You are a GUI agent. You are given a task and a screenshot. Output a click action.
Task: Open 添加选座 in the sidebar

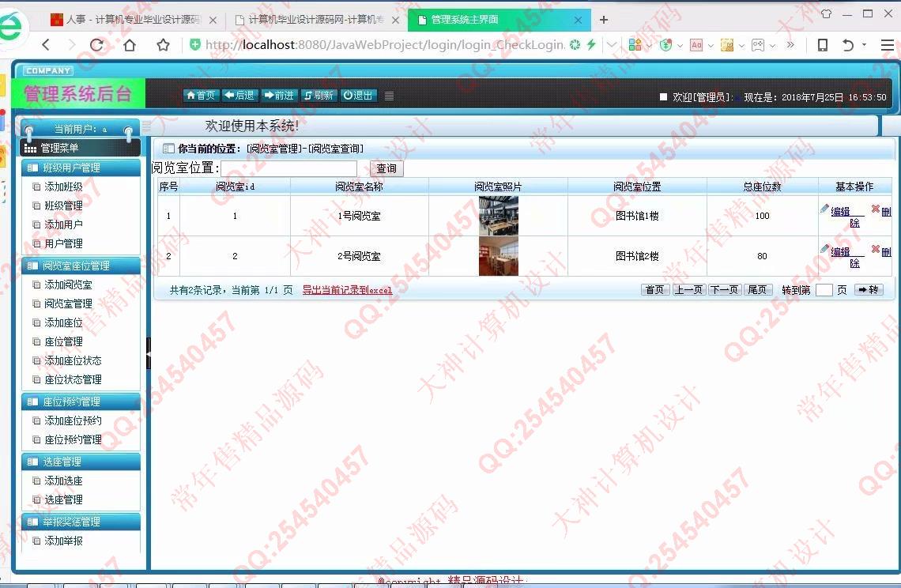click(63, 481)
